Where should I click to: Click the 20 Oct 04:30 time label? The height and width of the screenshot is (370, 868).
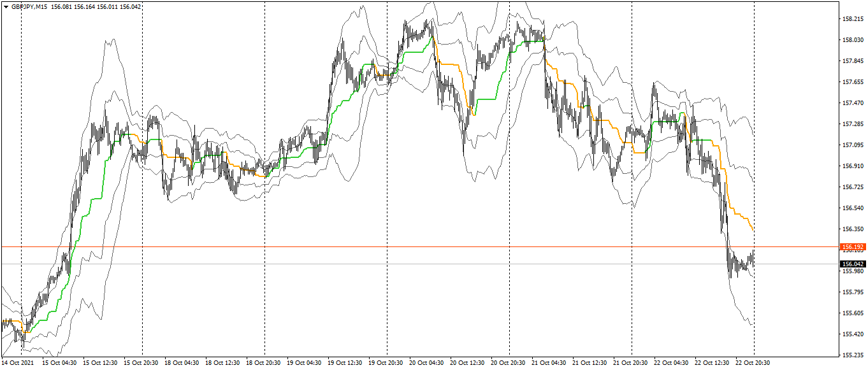tap(427, 363)
